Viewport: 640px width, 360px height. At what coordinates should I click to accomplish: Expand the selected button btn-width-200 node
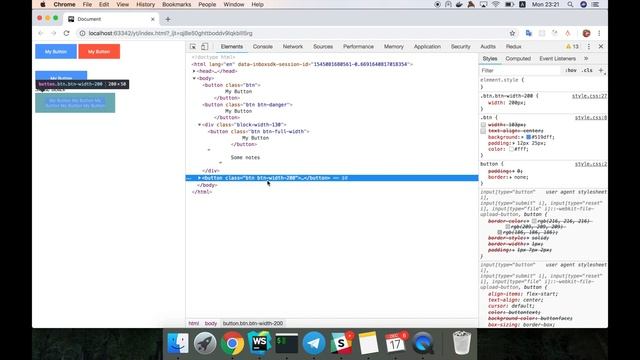[199, 178]
